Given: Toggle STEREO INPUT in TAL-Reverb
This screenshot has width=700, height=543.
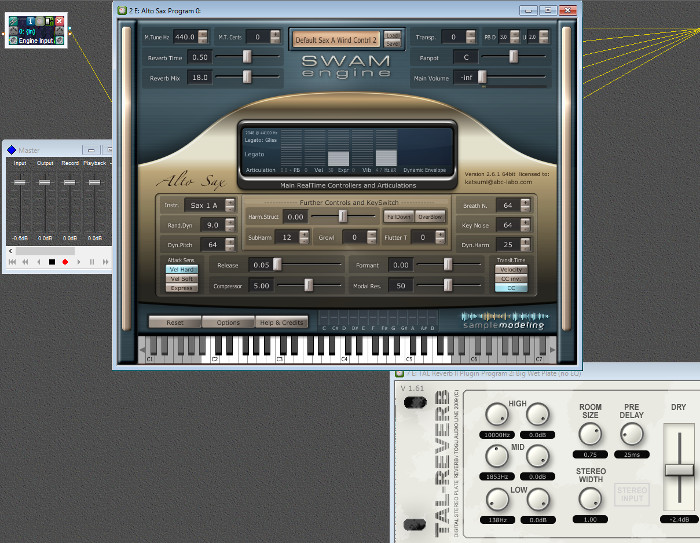Looking at the screenshot, I should coord(632,494).
